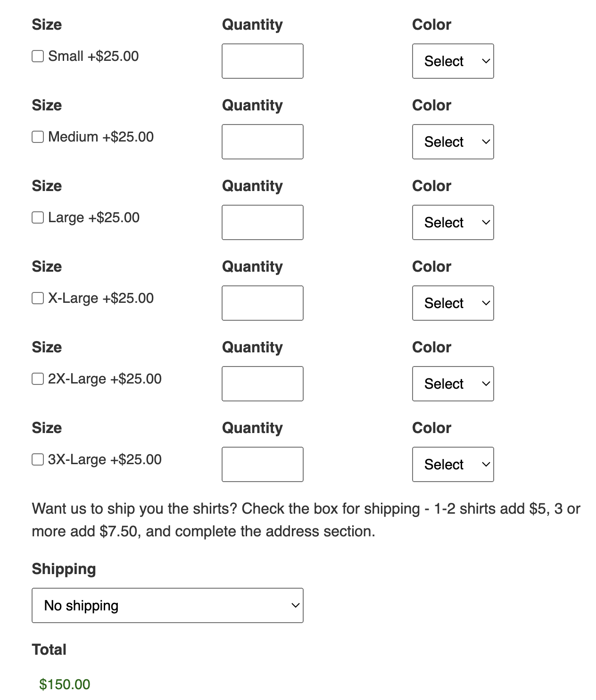Expand the Medium shirt Color dropdown

click(453, 142)
